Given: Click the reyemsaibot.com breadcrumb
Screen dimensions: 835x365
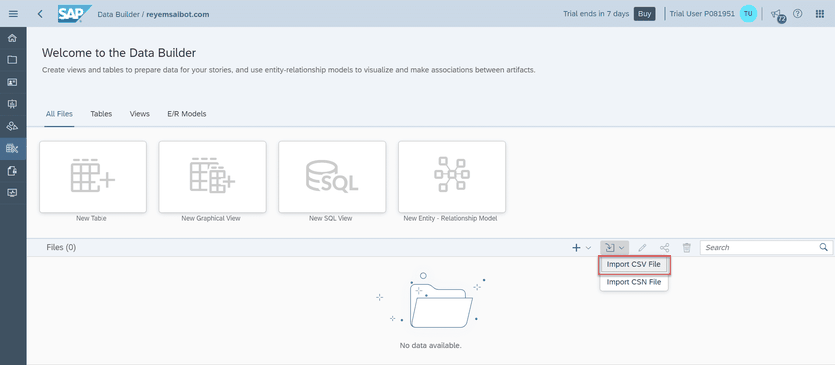Looking at the screenshot, I should 177,14.
